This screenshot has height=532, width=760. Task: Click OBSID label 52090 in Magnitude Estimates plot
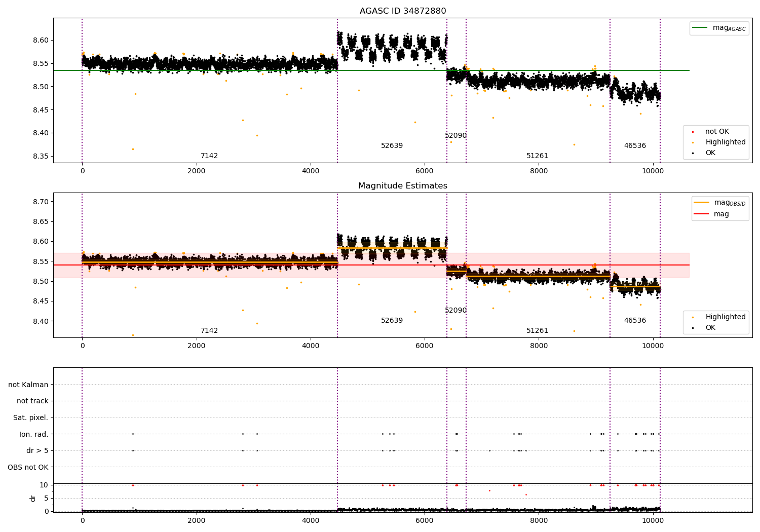coord(456,311)
